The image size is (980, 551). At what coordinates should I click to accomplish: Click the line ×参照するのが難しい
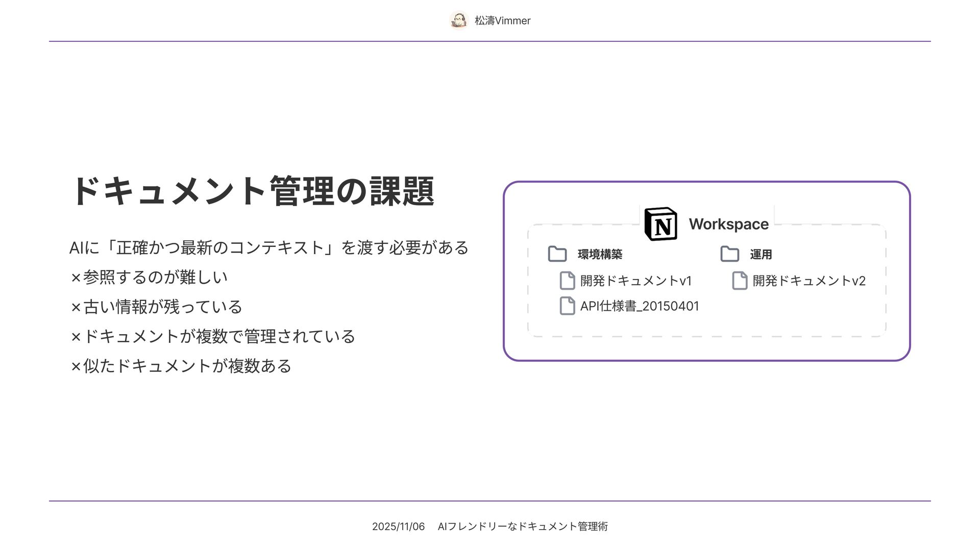click(149, 277)
